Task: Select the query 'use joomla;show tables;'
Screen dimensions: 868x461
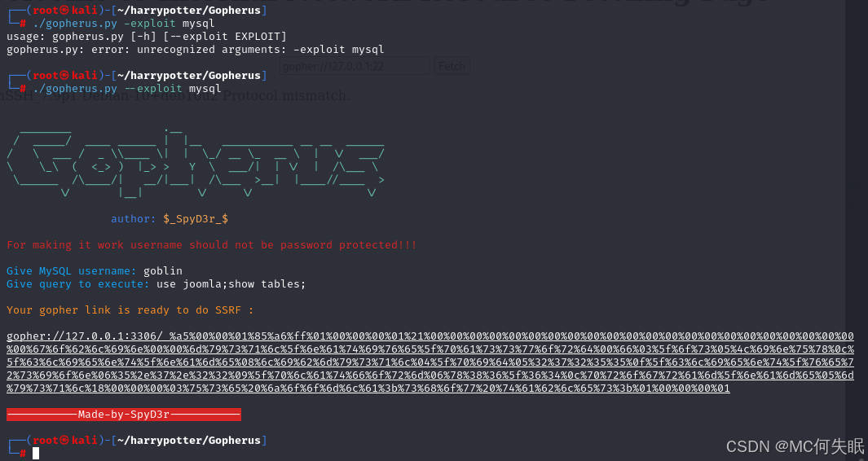Action: (231, 284)
